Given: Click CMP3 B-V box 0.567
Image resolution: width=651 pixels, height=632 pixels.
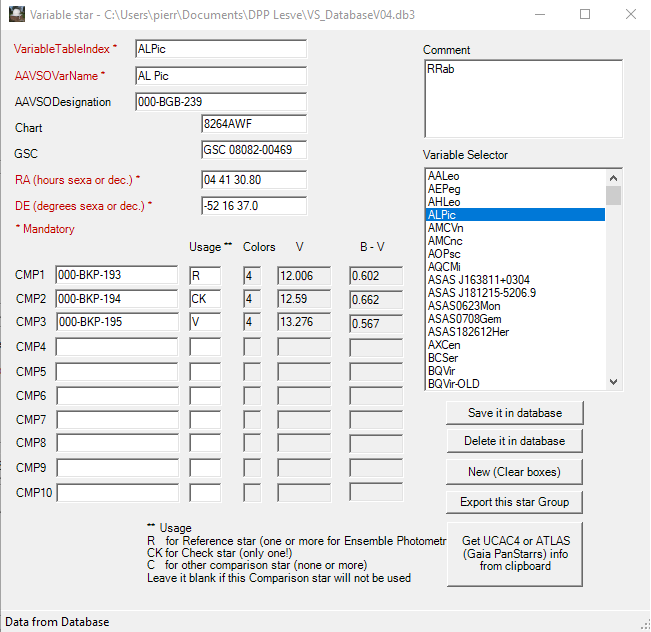Looking at the screenshot, I should (x=376, y=323).
